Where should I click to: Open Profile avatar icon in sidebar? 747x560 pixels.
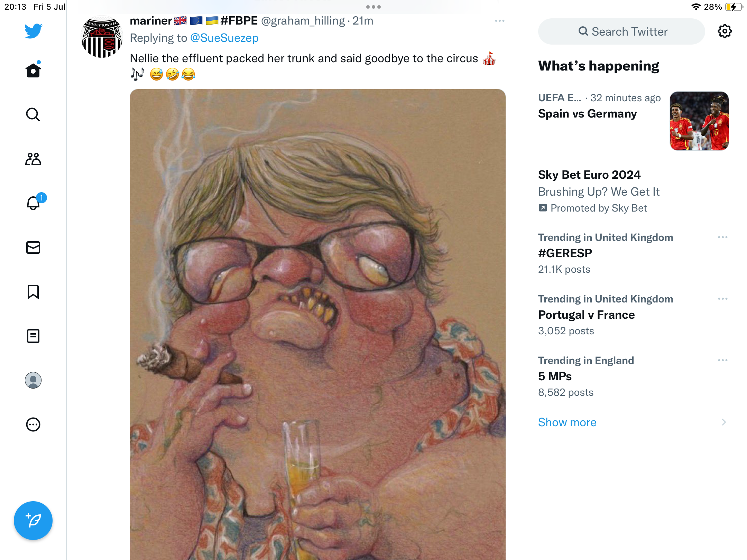[x=33, y=380]
